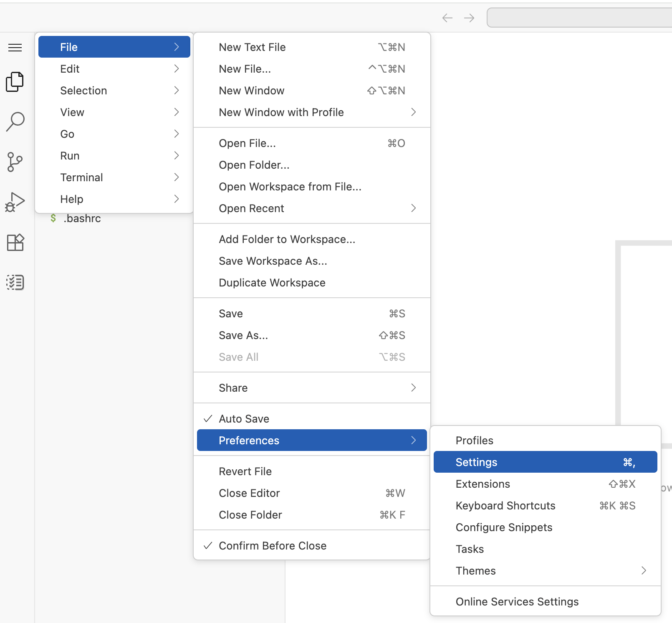Open the Source Control panel icon
This screenshot has height=623, width=672.
tap(15, 162)
